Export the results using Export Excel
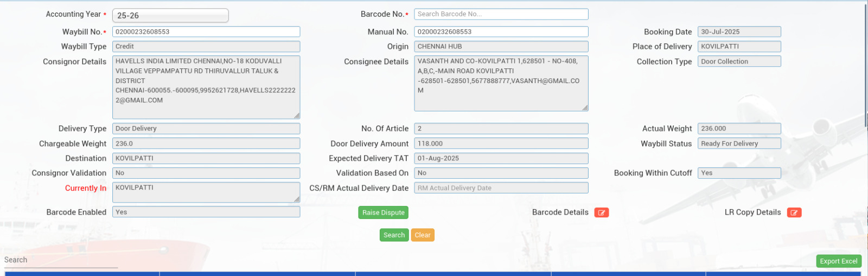Image resolution: width=868 pixels, height=276 pixels. tap(838, 261)
